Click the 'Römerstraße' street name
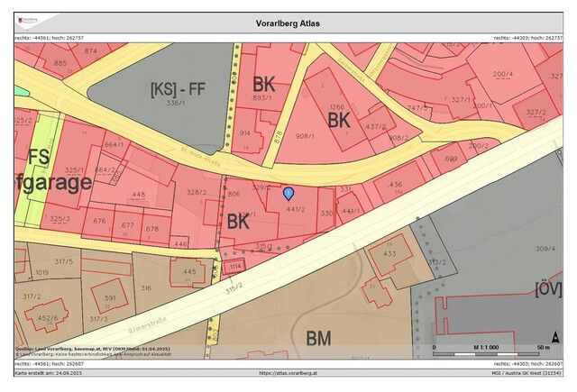 [x=148, y=325]
